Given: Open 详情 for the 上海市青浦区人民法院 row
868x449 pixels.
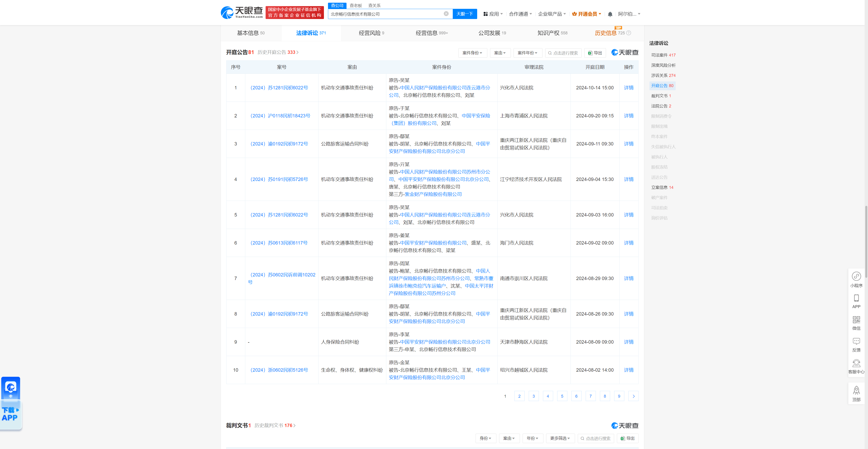Looking at the screenshot, I should 628,116.
